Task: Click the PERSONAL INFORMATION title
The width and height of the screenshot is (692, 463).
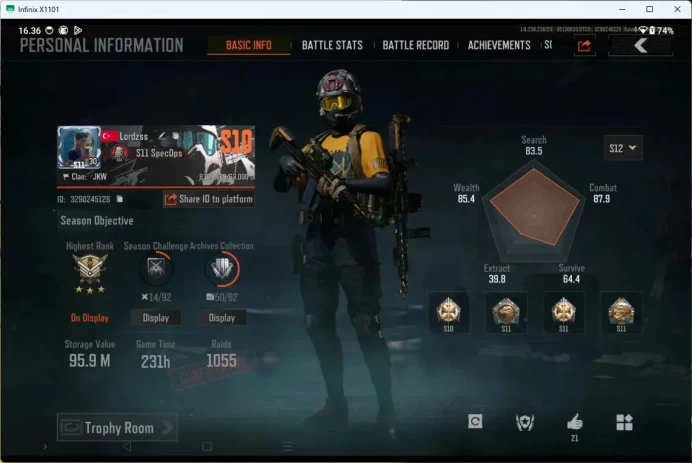Action: [x=102, y=45]
